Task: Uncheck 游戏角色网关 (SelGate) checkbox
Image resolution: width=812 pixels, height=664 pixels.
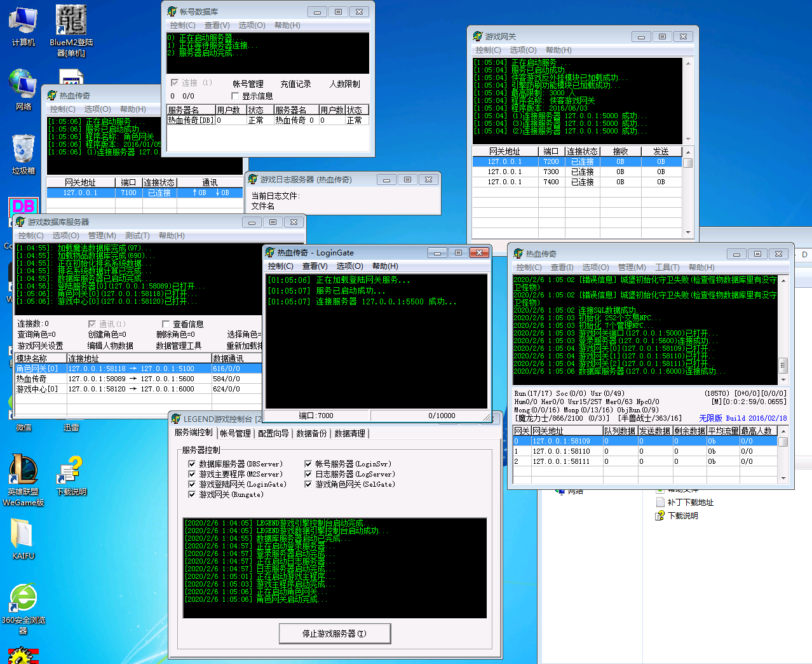Action: [308, 484]
